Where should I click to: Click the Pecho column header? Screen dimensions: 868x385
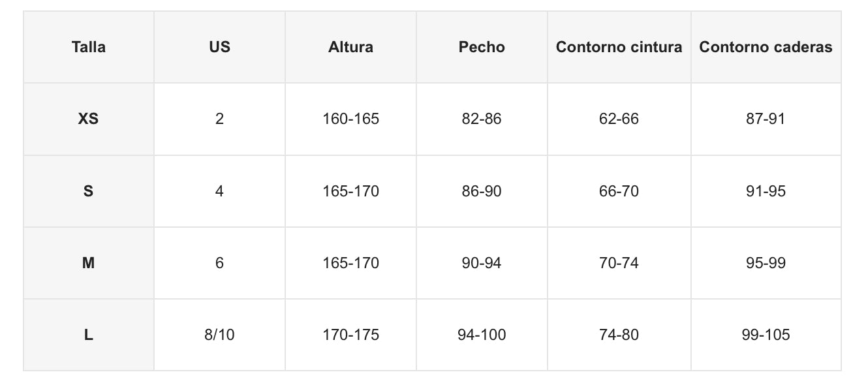[482, 47]
